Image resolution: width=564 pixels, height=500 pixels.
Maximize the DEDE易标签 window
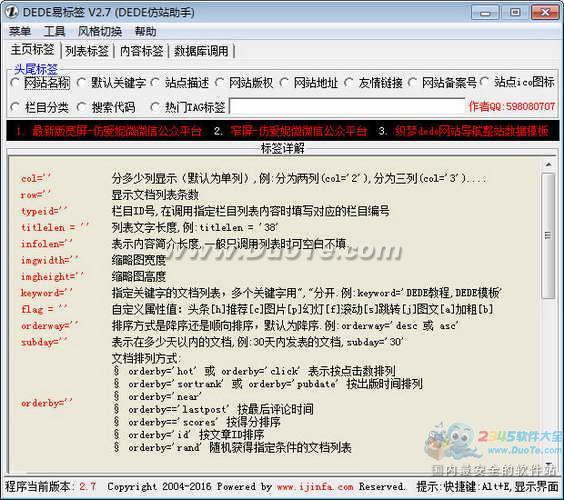pos(515,13)
